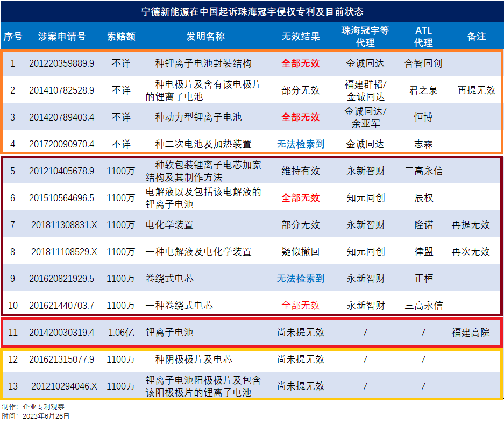Select ATL agent 恒博
This screenshot has width=504, height=424.
[423, 117]
